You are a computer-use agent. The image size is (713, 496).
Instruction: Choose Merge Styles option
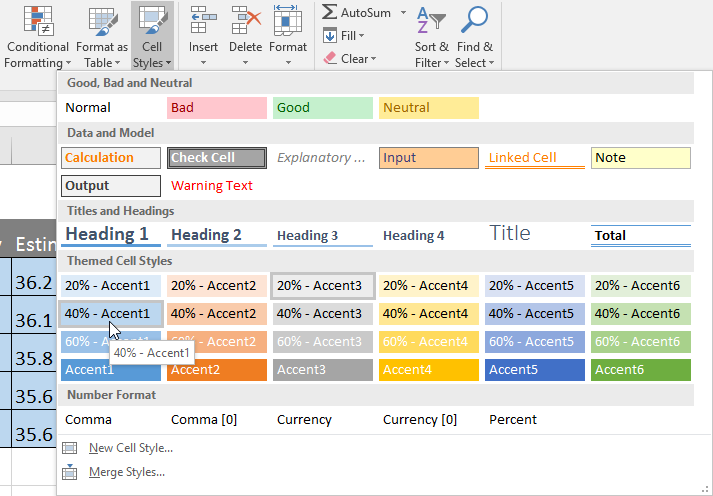click(126, 472)
